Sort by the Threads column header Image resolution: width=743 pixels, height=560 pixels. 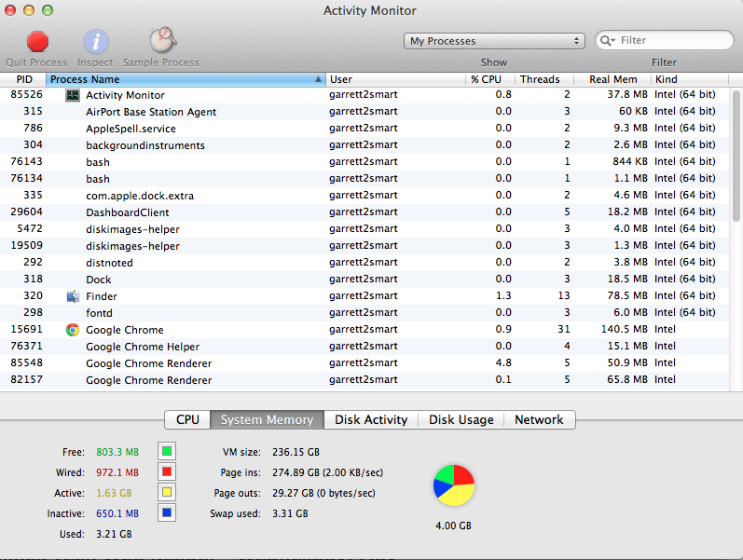544,79
